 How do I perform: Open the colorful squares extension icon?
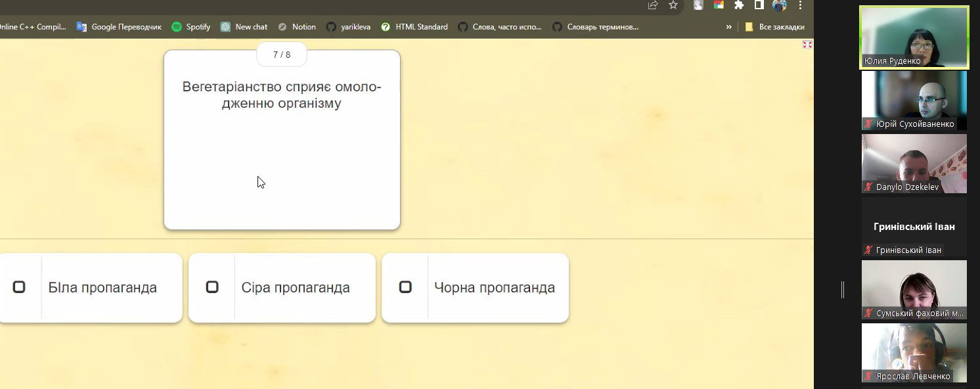719,5
